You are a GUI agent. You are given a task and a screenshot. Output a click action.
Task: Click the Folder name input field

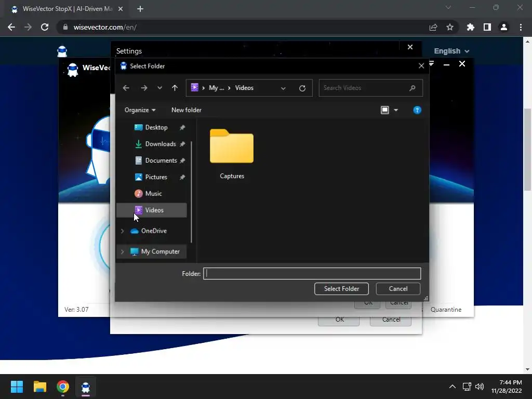tap(312, 273)
